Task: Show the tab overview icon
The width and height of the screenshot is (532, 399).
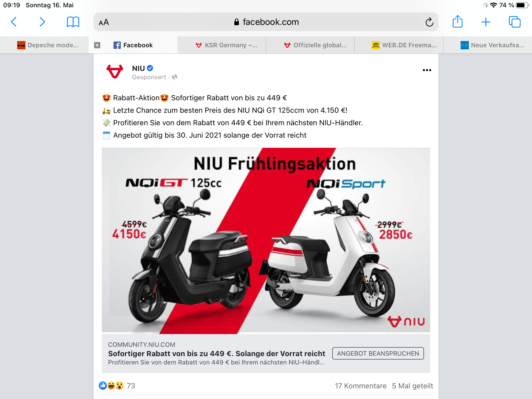Action: coord(515,22)
